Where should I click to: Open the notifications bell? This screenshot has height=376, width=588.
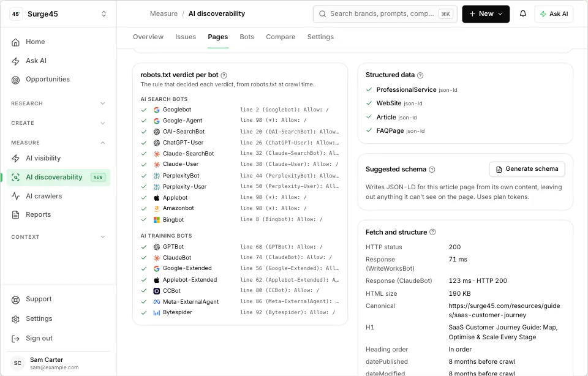click(522, 14)
